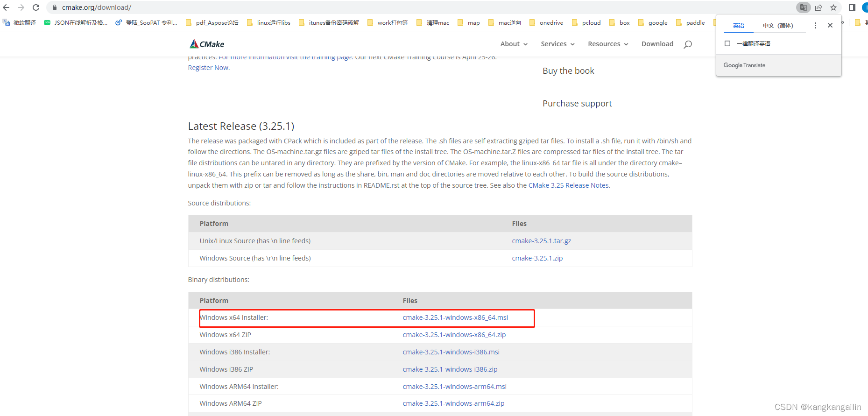This screenshot has width=868, height=416.
Task: Click the Windows x64 Installer row label
Action: point(234,317)
